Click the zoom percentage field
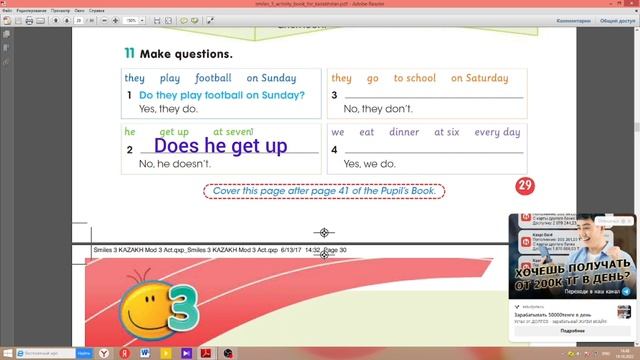The width and height of the screenshot is (640, 360). (x=131, y=20)
